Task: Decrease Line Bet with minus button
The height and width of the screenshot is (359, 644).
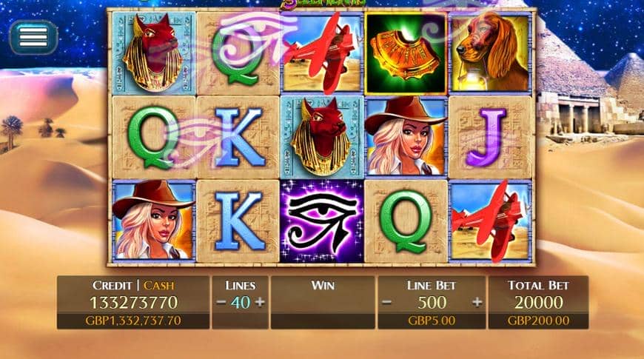Action: point(386,303)
